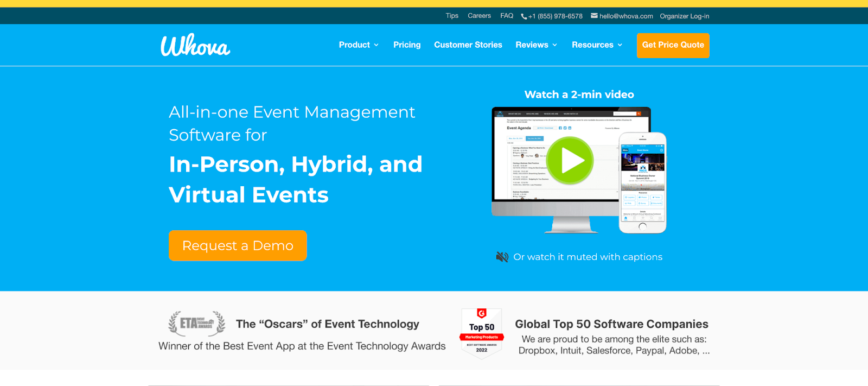868x386 pixels.
Task: Click the ETA awards laurel logo
Action: [x=197, y=324]
